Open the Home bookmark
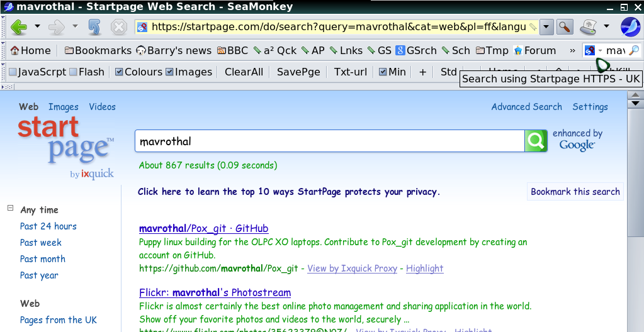This screenshot has width=644, height=332. click(x=31, y=50)
